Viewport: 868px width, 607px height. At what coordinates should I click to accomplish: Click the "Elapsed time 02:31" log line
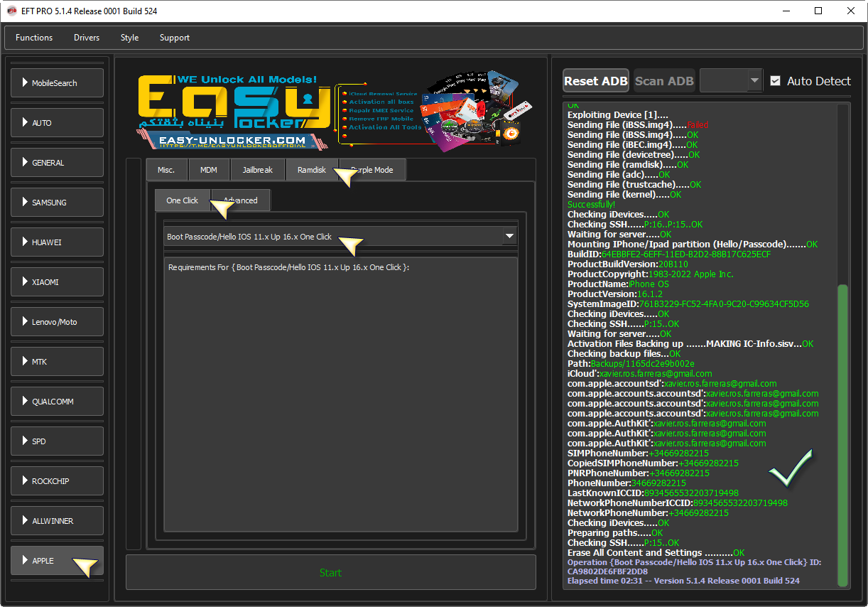pos(683,581)
